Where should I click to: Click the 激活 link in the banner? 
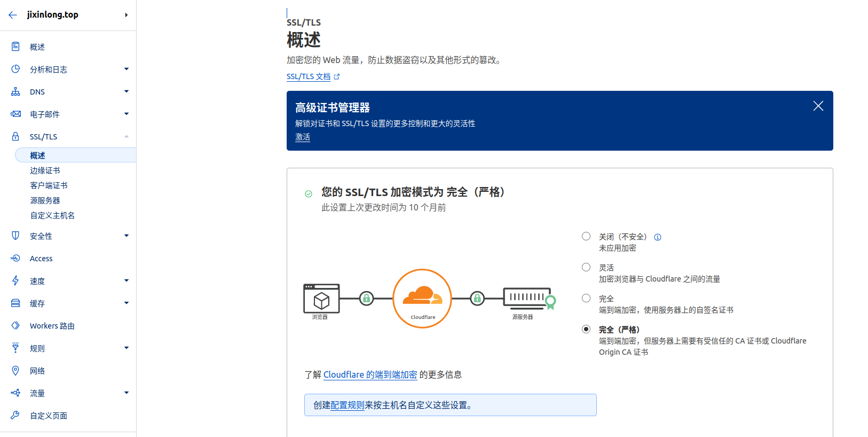coord(303,137)
